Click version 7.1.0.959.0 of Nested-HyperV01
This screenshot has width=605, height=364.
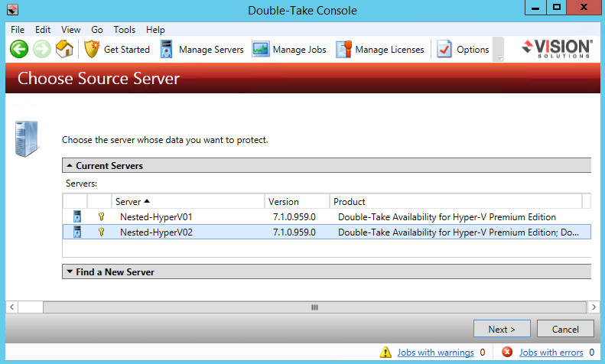coord(294,216)
